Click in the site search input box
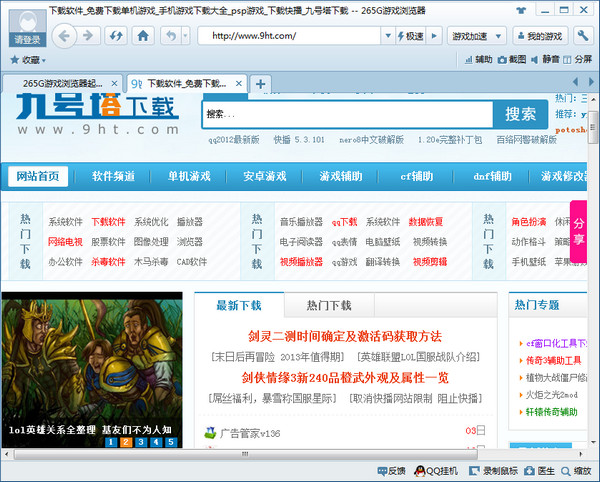This screenshot has width=600, height=482. 348,114
